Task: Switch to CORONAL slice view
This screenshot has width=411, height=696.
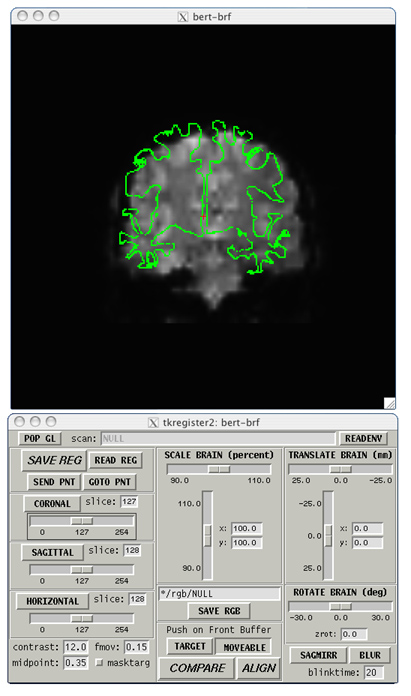Action: 52,504
